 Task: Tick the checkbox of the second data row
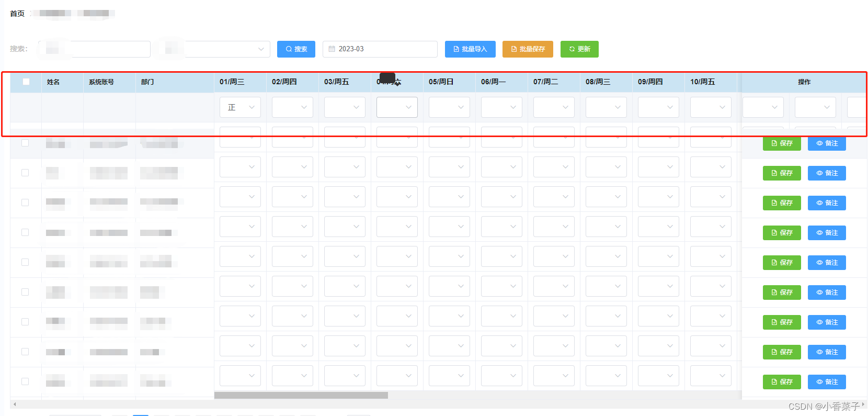[25, 173]
